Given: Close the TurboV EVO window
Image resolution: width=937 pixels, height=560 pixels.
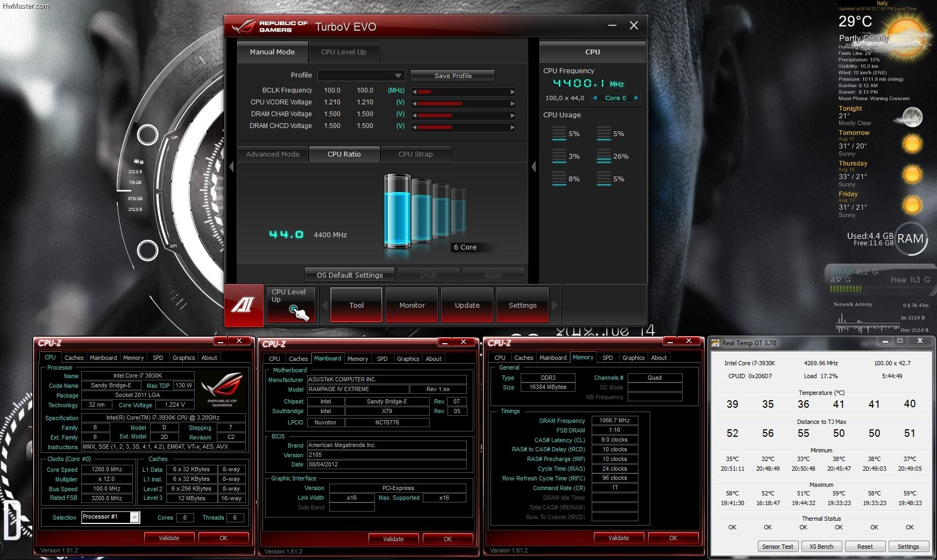Looking at the screenshot, I should pyautogui.click(x=634, y=25).
